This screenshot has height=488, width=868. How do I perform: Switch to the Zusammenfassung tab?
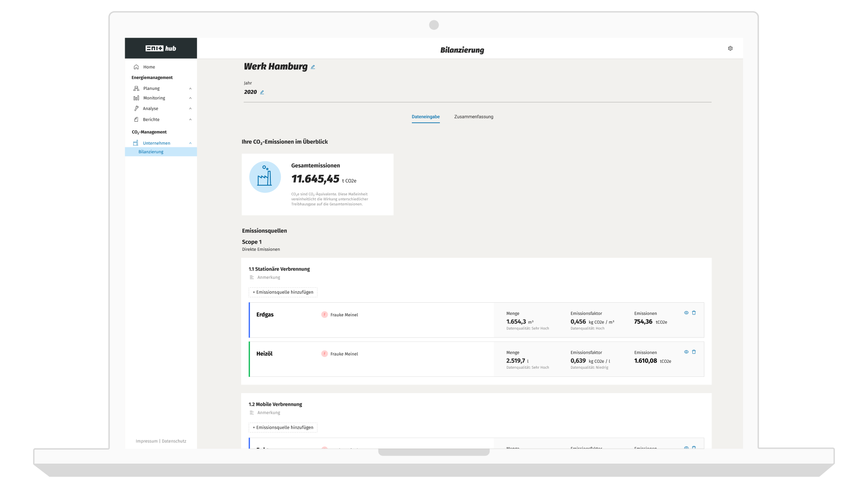point(473,117)
